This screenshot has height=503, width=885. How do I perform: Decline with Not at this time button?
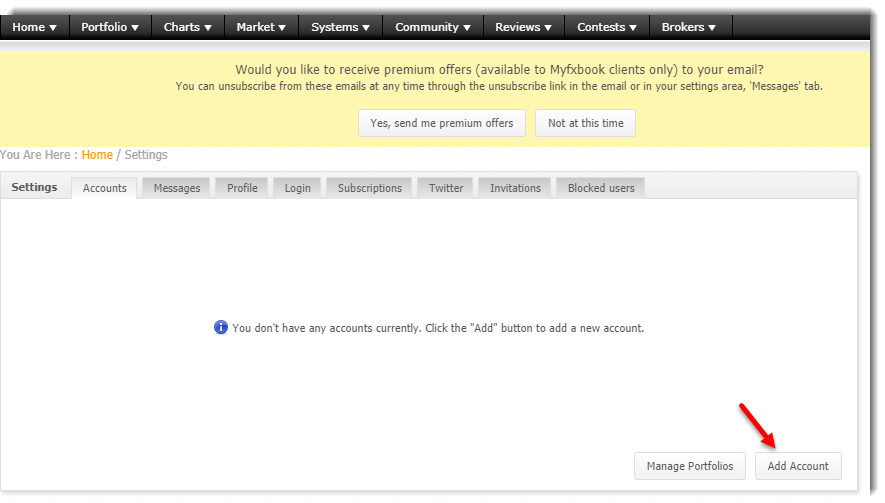point(585,123)
